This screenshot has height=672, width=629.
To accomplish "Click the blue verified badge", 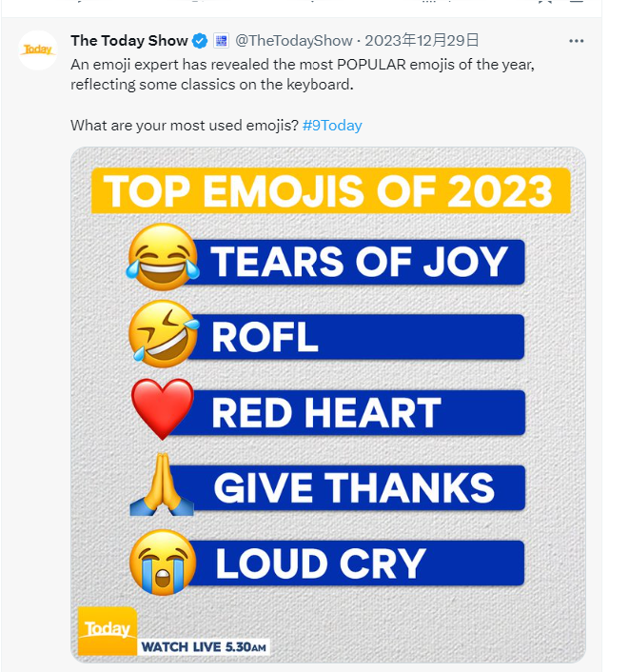I will pos(200,41).
